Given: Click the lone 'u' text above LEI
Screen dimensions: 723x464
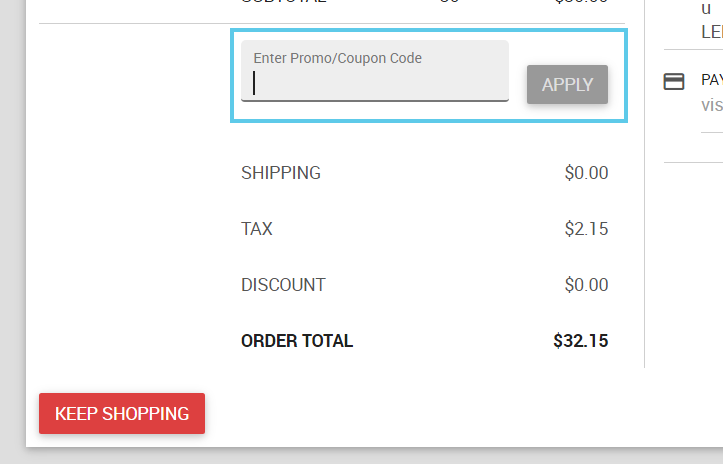Looking at the screenshot, I should click(706, 8).
